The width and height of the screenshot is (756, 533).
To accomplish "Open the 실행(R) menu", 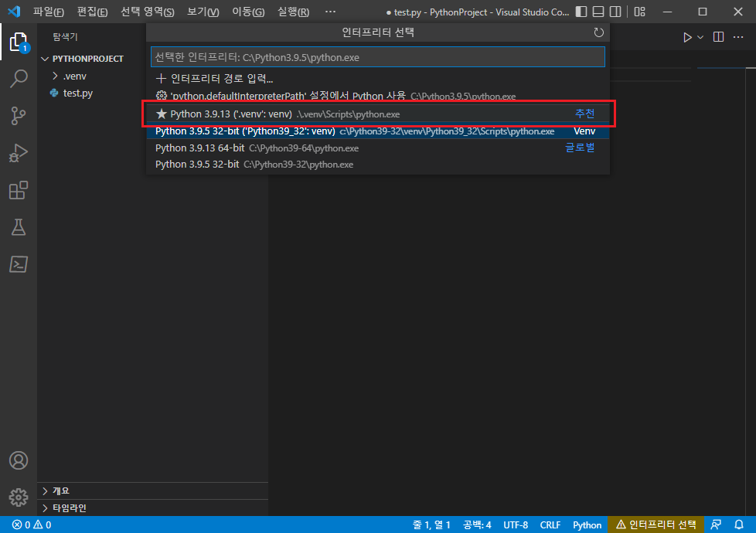I will tap(293, 12).
